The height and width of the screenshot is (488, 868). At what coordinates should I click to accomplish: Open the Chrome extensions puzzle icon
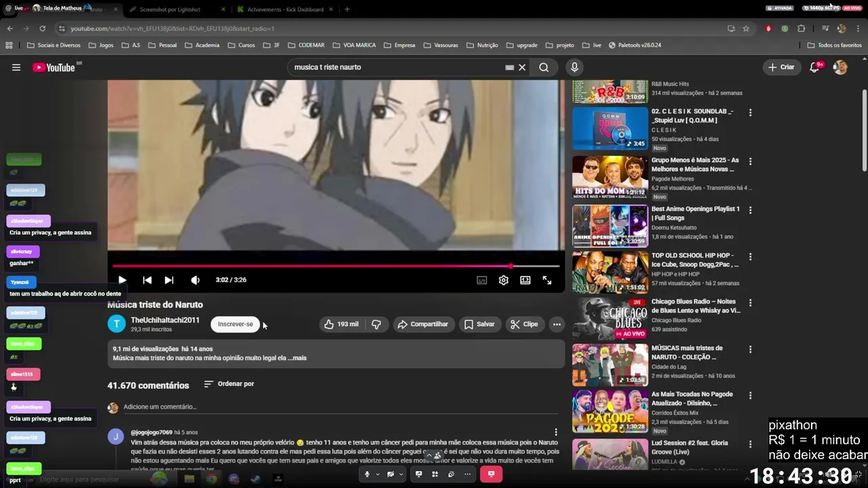[x=802, y=28]
